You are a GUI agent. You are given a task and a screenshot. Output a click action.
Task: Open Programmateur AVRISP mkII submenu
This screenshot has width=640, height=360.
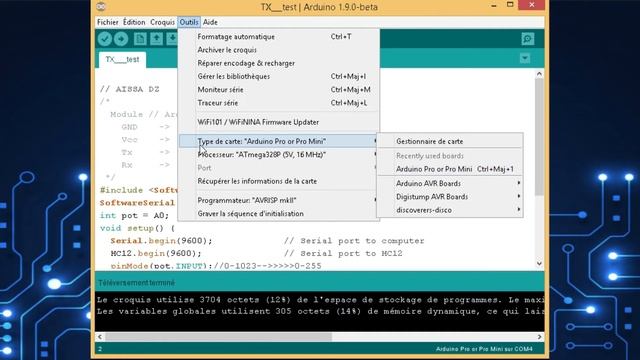[278, 200]
